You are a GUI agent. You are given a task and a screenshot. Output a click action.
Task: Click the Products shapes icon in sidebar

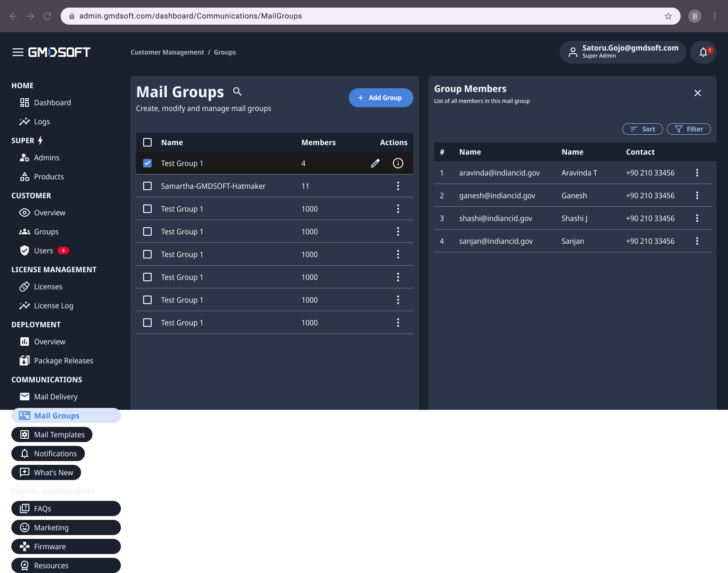tap(25, 176)
